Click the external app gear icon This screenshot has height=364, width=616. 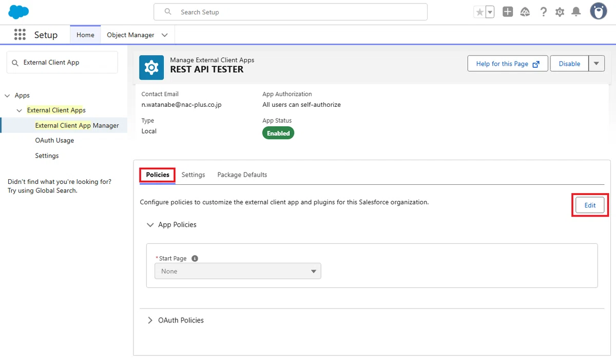point(151,68)
